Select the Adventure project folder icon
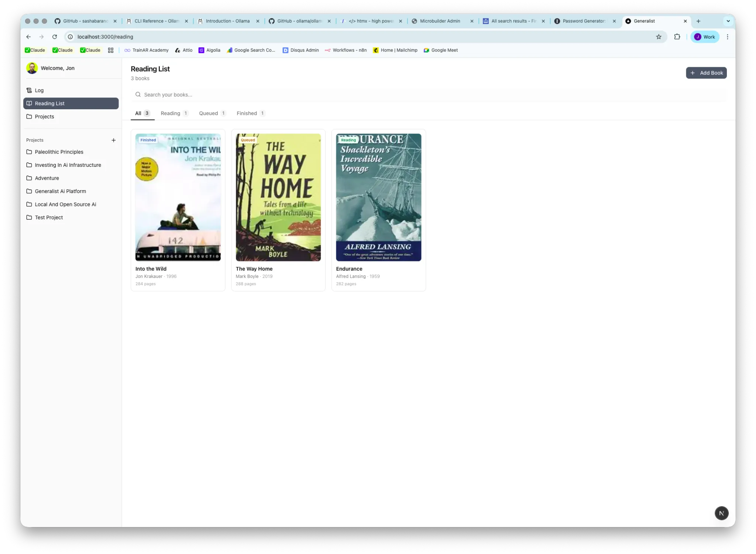756x554 pixels. point(29,178)
